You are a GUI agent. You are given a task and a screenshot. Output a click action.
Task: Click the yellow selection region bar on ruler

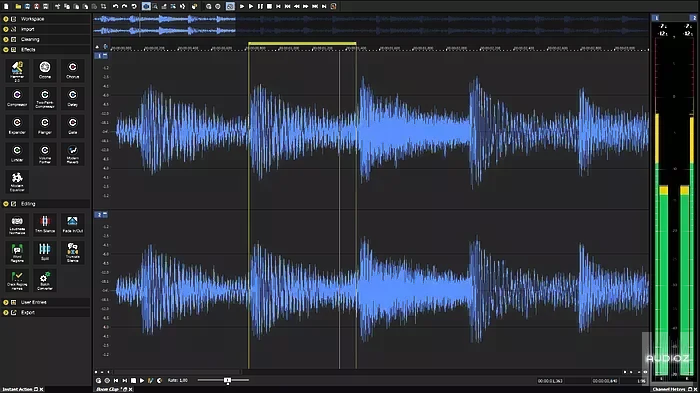pos(302,43)
